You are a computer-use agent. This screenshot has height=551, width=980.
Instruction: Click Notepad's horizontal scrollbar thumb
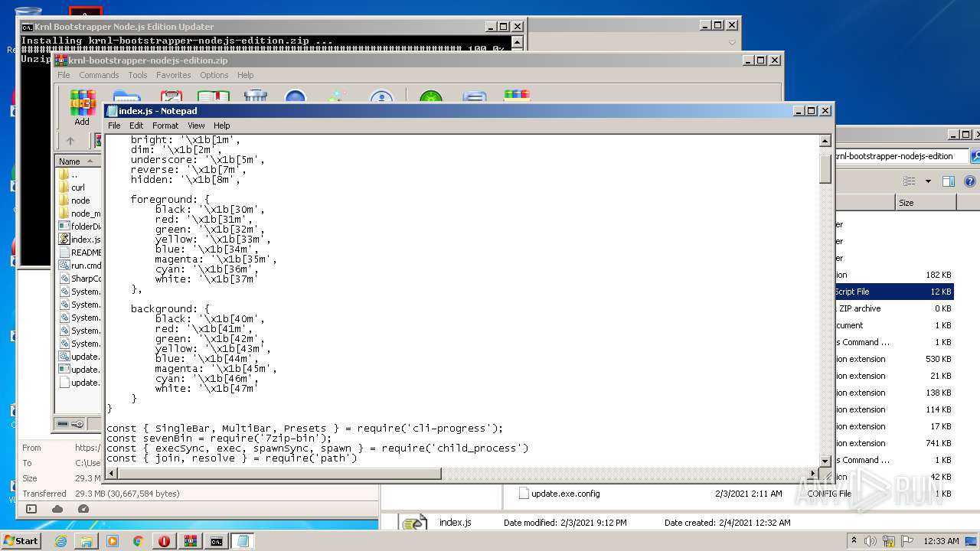pos(279,474)
